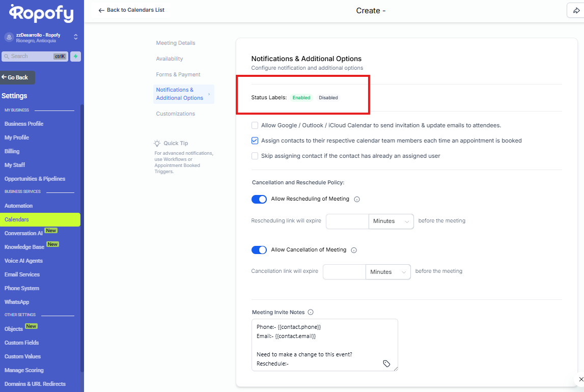Open cancellation link Minutes dropdown
The image size is (584, 392).
pos(388,272)
